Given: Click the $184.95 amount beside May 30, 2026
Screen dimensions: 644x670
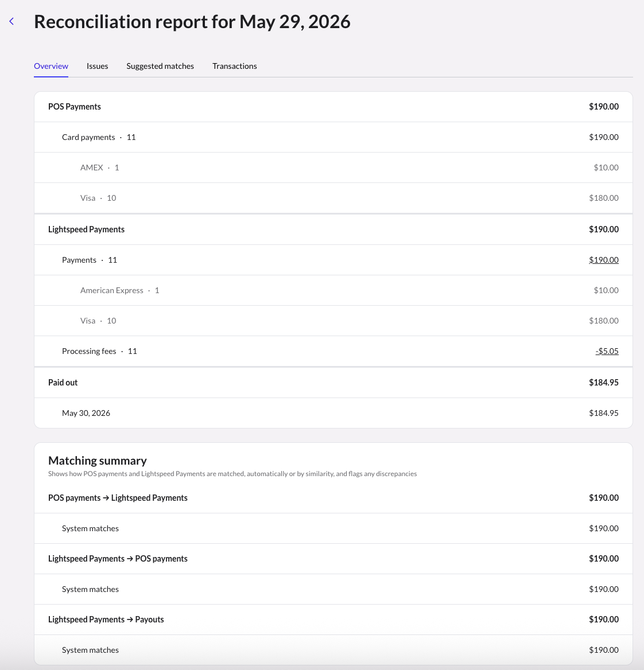Looking at the screenshot, I should coord(603,413).
